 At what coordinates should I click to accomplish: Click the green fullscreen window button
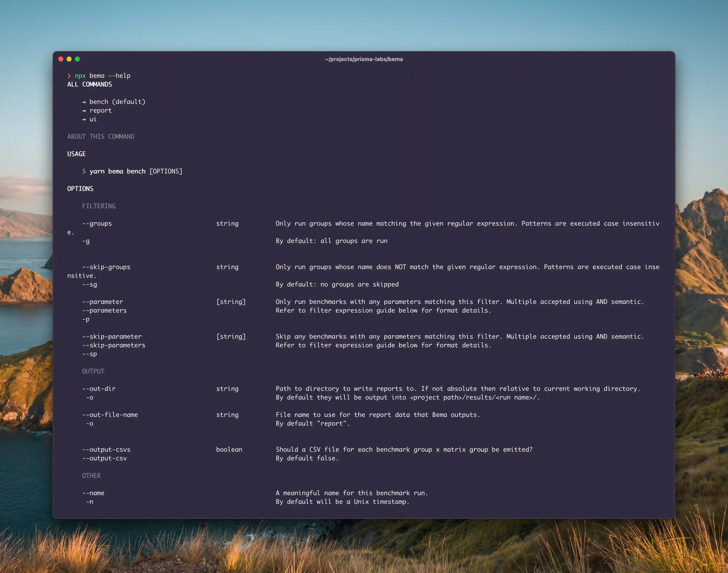77,59
